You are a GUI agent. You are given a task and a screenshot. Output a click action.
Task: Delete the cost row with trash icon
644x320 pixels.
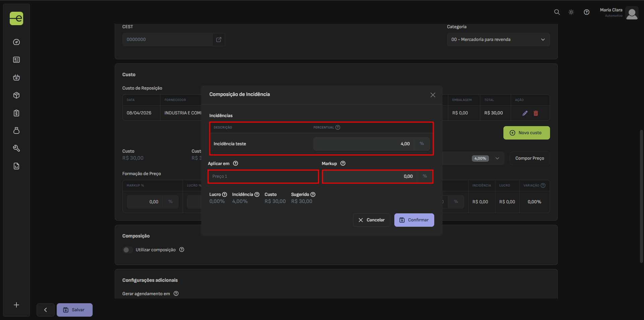pyautogui.click(x=536, y=113)
